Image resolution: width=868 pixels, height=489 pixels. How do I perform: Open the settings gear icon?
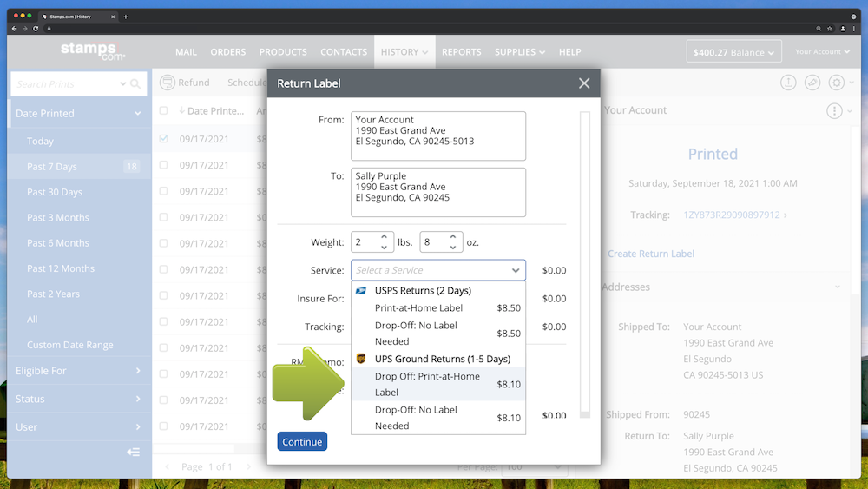[x=836, y=83]
